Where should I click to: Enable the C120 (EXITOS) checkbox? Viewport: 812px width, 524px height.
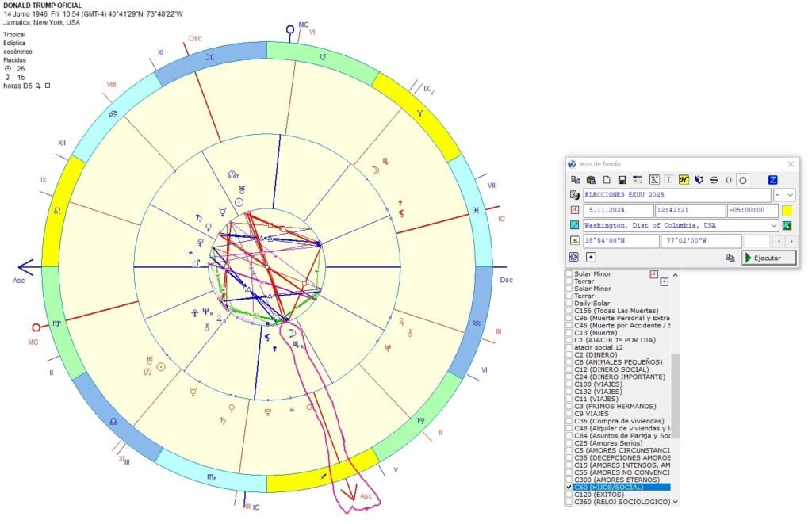(x=569, y=495)
